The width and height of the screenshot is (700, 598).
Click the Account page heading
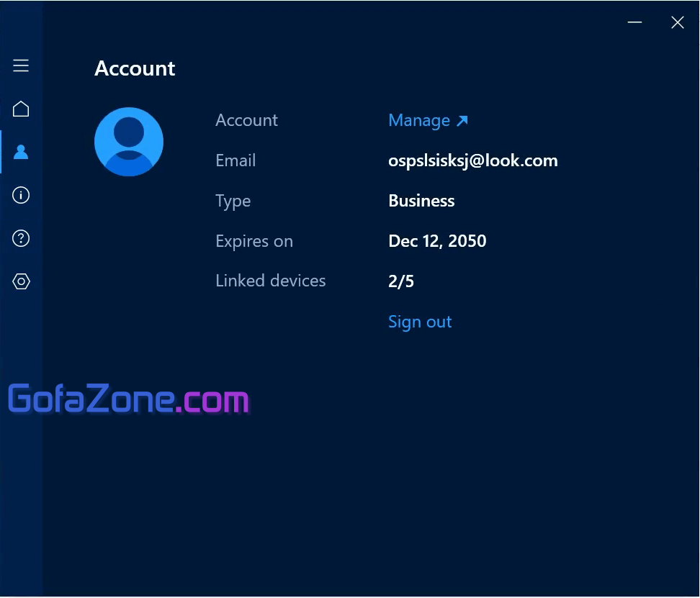pos(135,68)
